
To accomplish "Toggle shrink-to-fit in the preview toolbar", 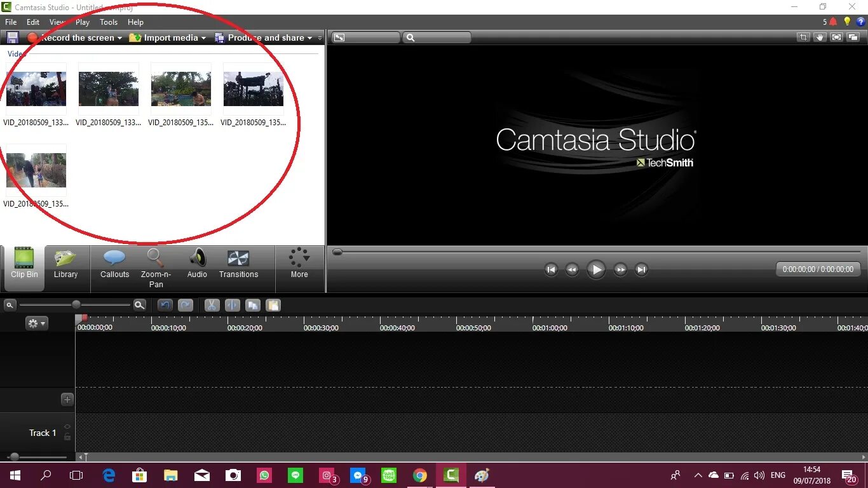I will pyautogui.click(x=835, y=37).
